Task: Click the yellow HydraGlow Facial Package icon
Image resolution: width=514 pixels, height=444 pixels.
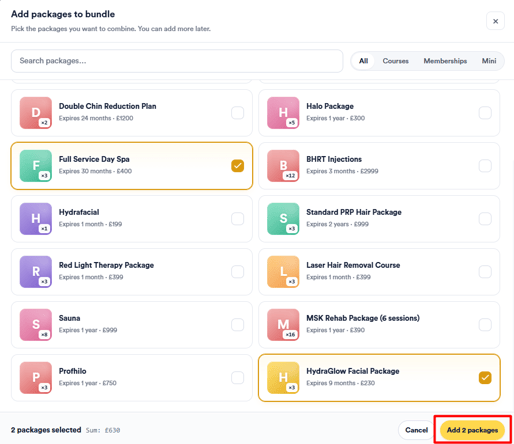Action: pyautogui.click(x=283, y=378)
